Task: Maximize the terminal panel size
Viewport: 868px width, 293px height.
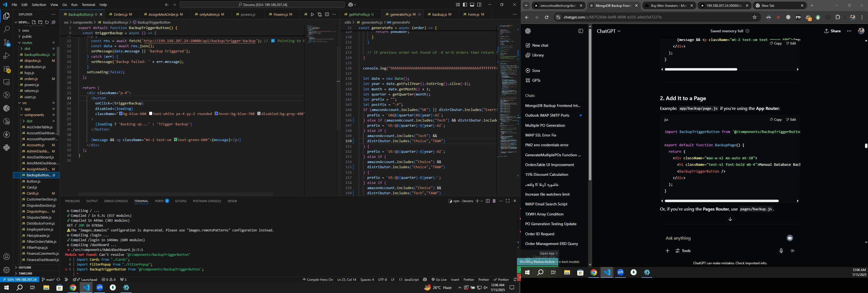Action: coord(508,201)
